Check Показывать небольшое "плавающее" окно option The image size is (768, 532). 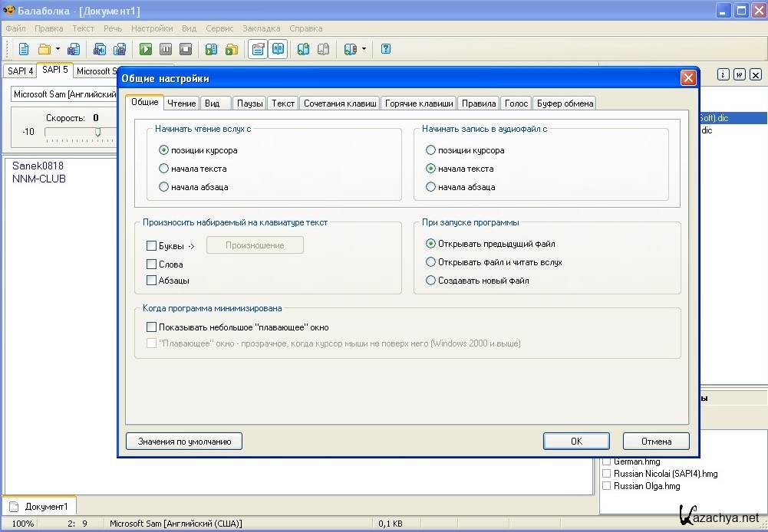[151, 327]
